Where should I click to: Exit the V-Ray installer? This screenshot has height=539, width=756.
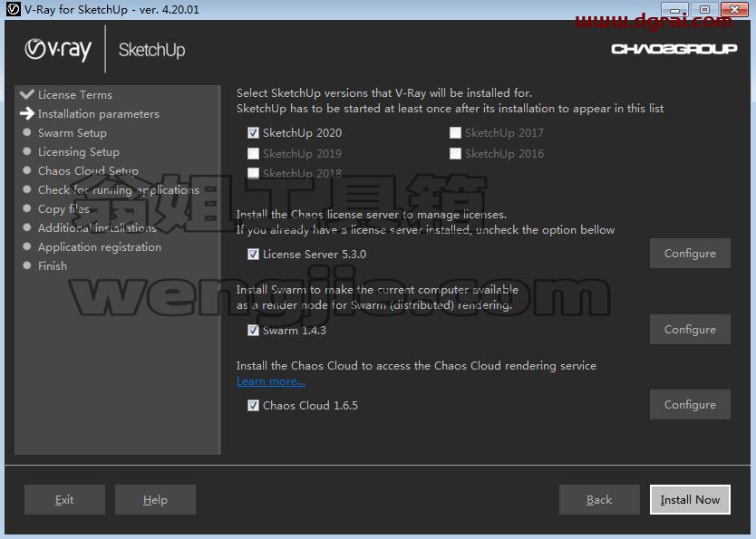64,500
